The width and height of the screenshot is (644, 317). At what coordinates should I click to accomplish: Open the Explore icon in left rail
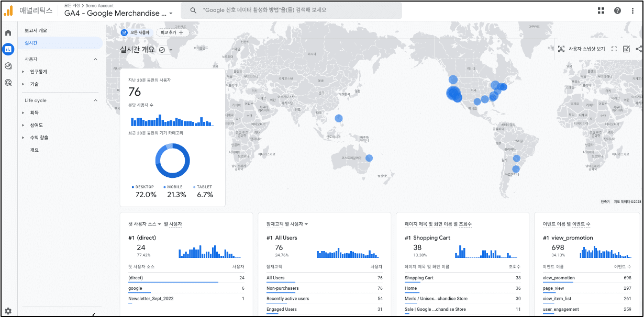click(8, 66)
